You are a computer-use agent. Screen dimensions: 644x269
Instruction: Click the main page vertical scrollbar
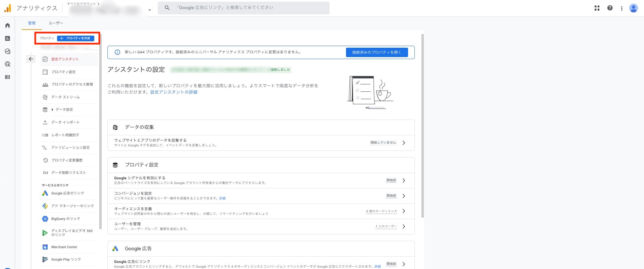pos(423,126)
